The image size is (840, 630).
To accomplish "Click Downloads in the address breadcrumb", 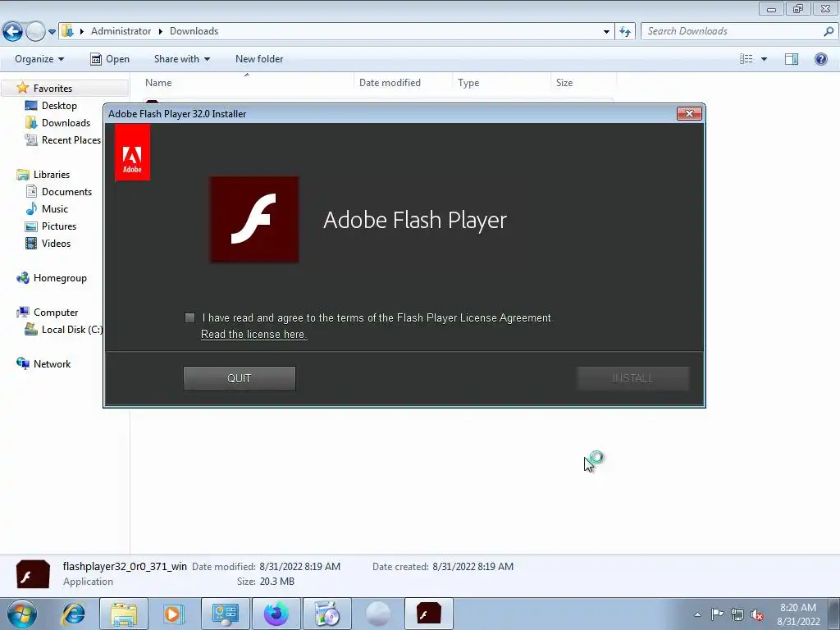I will (x=194, y=31).
